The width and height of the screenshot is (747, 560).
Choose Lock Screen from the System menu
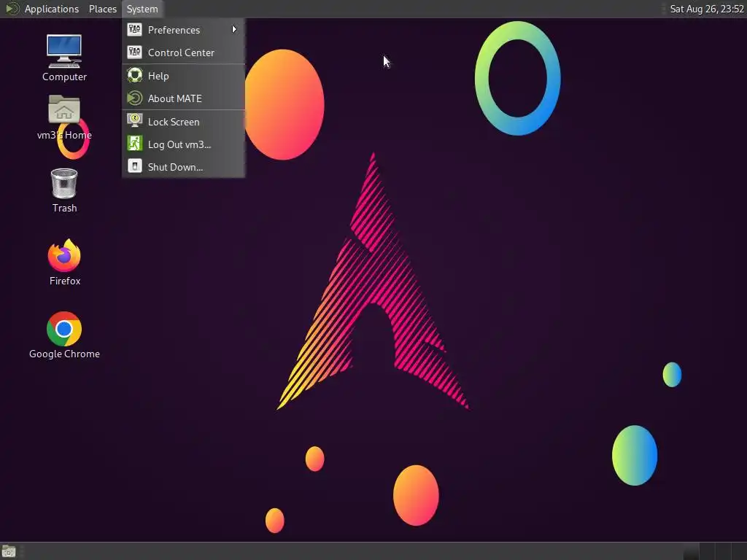pos(183,122)
